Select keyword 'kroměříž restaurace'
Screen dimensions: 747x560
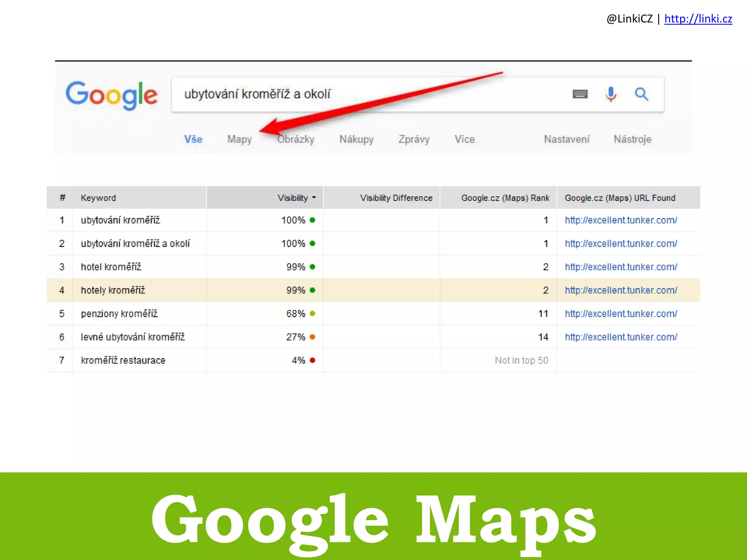coord(123,360)
